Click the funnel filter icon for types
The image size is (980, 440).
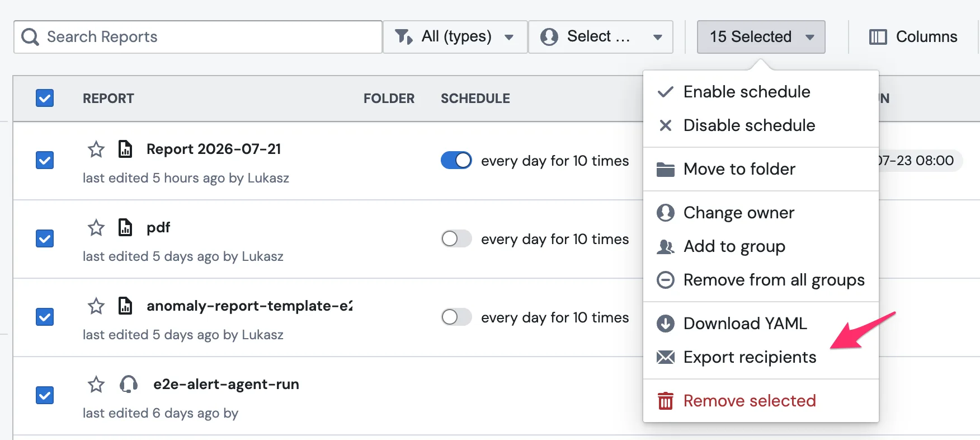pyautogui.click(x=404, y=37)
